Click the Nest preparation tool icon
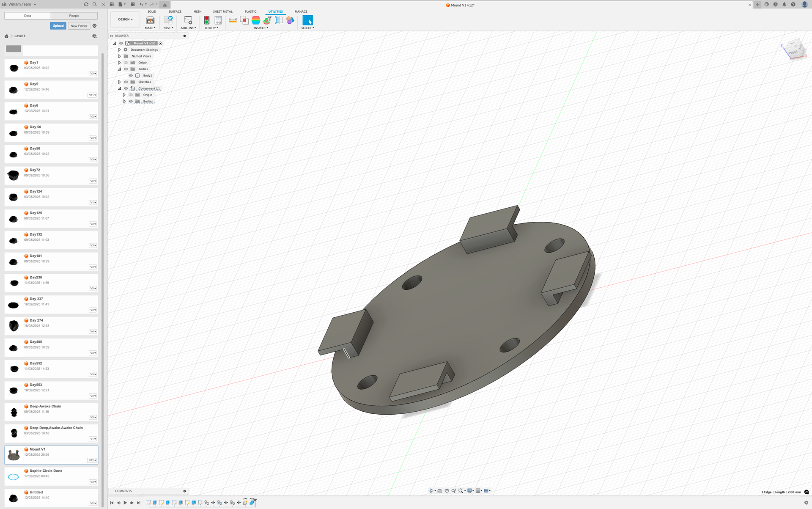The image size is (812, 509). [168, 20]
